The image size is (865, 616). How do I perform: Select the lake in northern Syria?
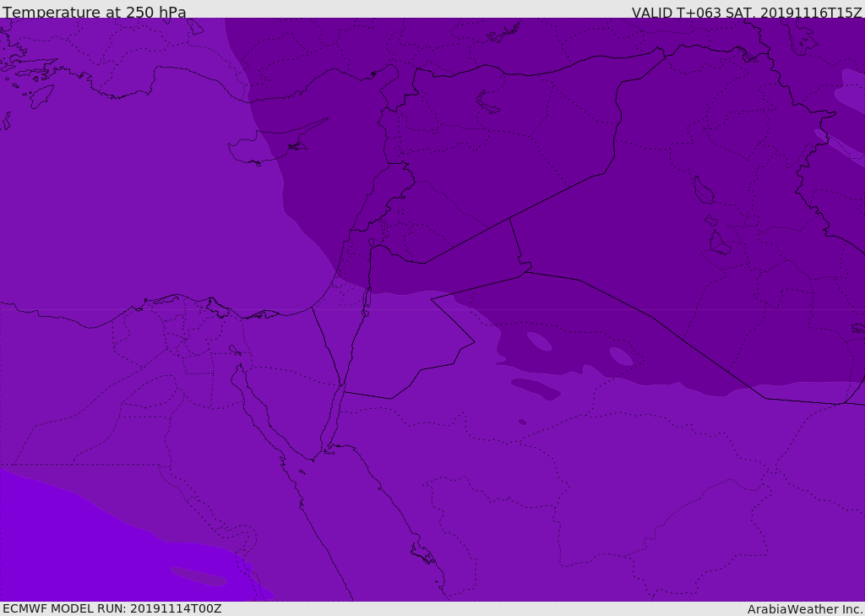pyautogui.click(x=488, y=102)
